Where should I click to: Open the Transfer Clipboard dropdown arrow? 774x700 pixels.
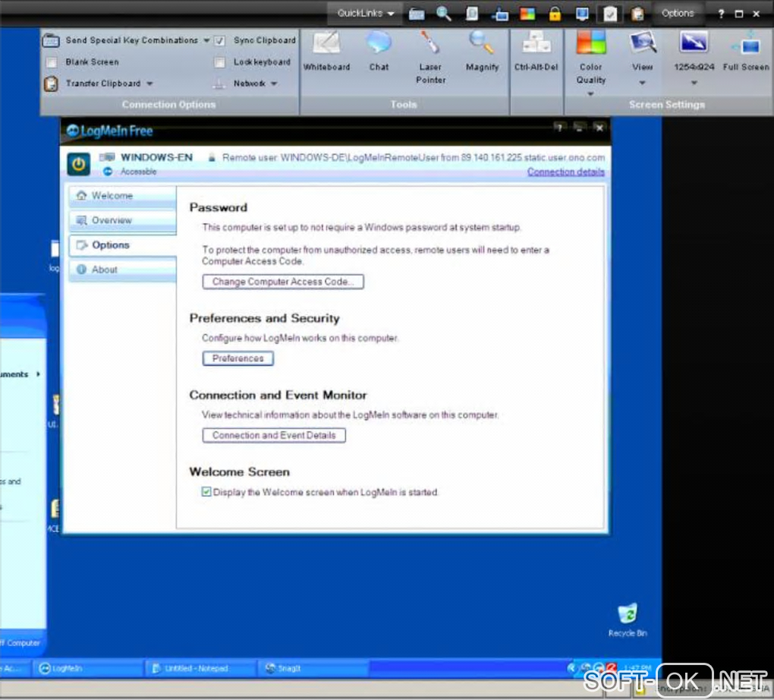(149, 84)
